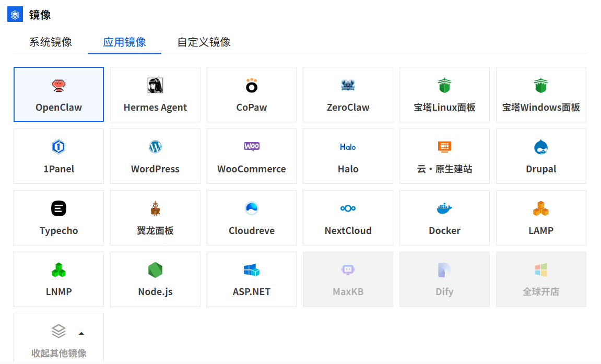Select the 1Panel hexagon icon
The width and height of the screenshot is (601, 364).
click(x=58, y=147)
